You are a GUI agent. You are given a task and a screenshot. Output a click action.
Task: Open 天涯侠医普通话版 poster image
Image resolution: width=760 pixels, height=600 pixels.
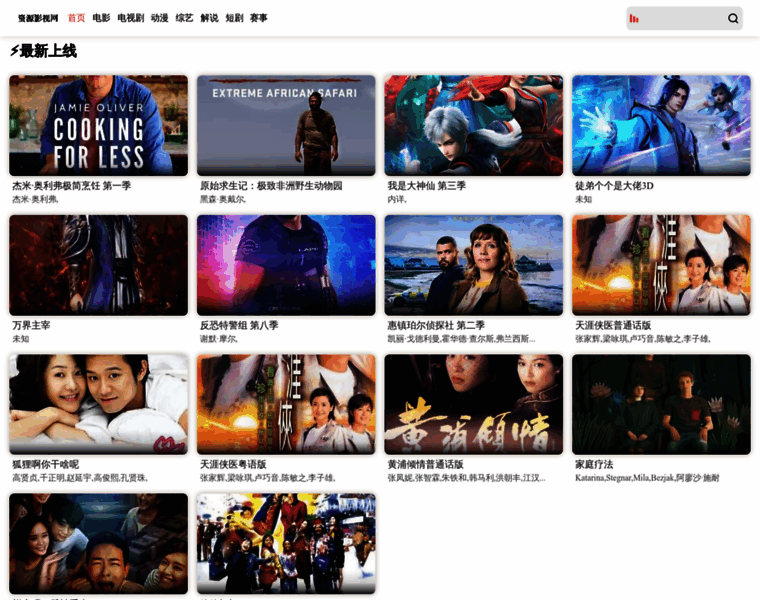[x=661, y=265]
